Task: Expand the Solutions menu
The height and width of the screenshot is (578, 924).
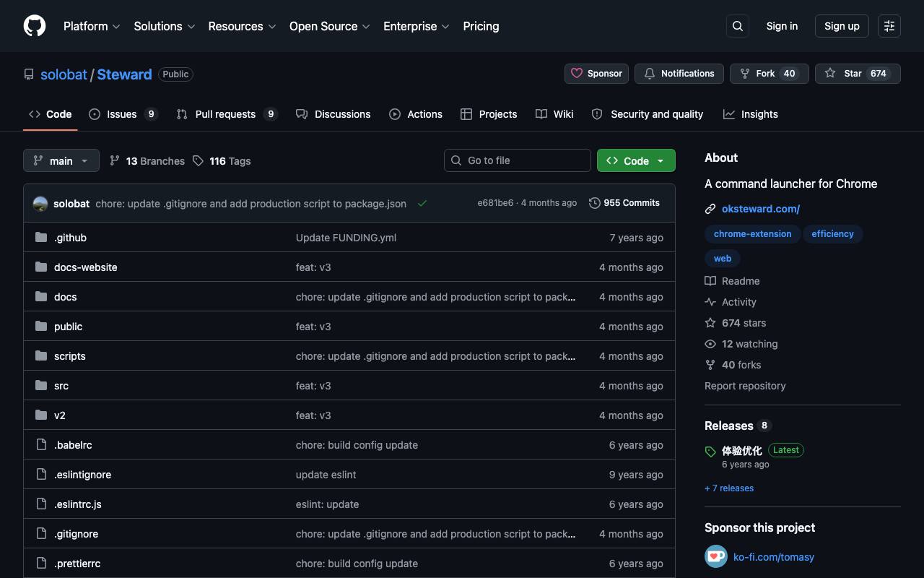Action: (x=165, y=26)
